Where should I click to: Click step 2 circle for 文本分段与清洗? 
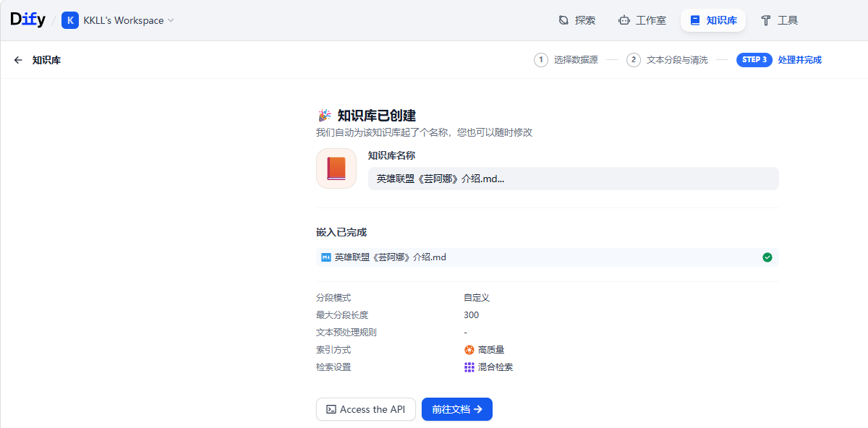[x=634, y=60]
